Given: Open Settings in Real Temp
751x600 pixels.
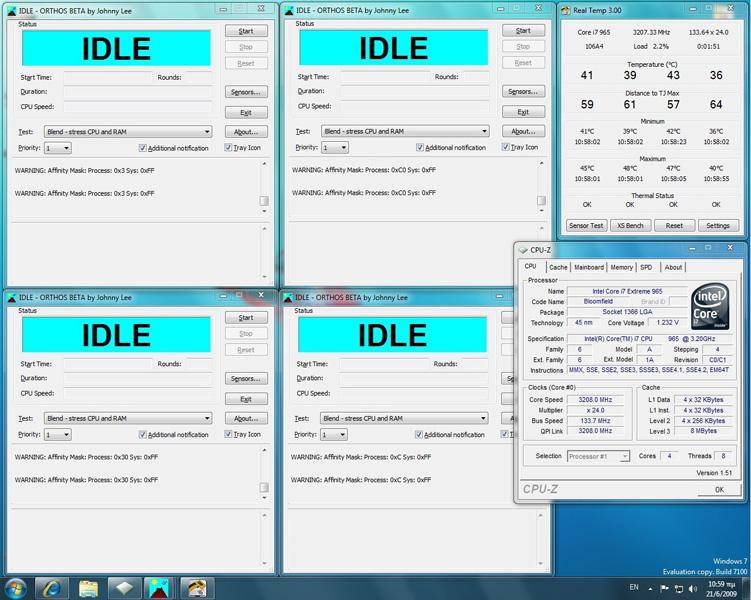Looking at the screenshot, I should click(718, 226).
